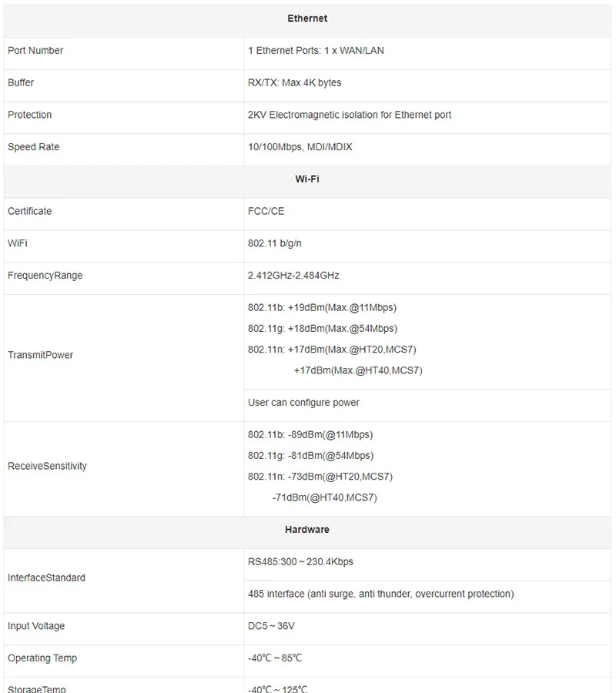Image resolution: width=616 pixels, height=693 pixels.
Task: Select 'User can configure power' text
Action: pyautogui.click(x=303, y=403)
